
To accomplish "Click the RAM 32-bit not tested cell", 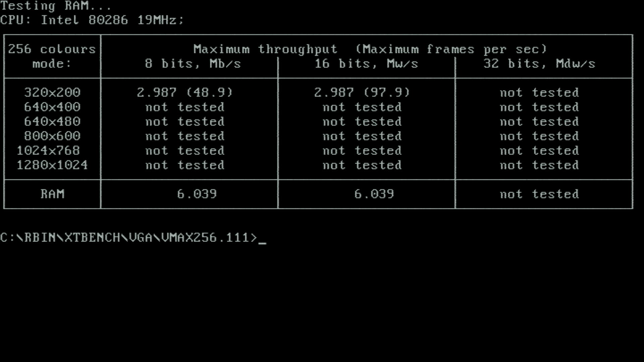I will tap(539, 194).
